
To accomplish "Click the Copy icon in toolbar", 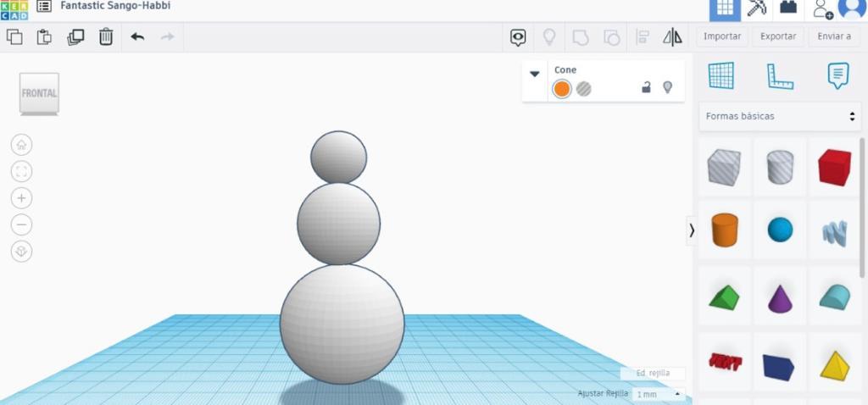I will [x=14, y=37].
